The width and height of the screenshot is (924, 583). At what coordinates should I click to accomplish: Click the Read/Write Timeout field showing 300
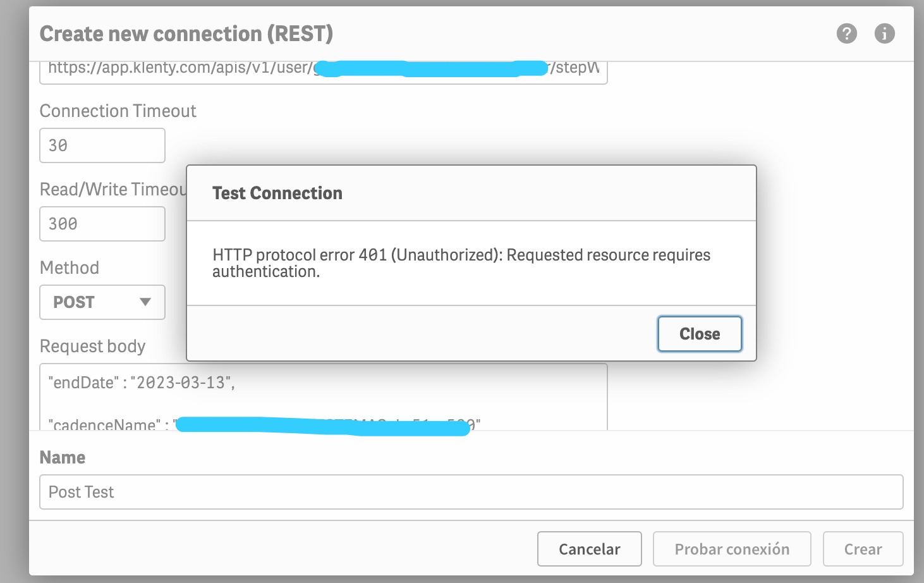click(102, 224)
